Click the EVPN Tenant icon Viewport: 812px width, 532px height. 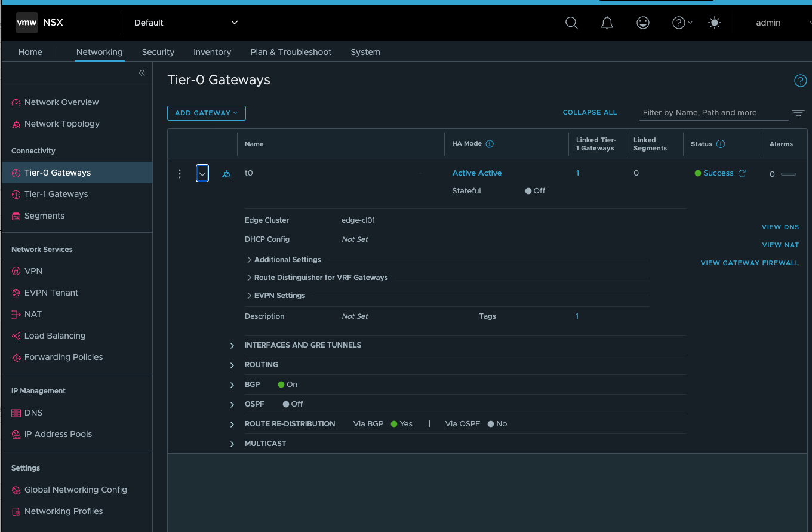pos(16,293)
